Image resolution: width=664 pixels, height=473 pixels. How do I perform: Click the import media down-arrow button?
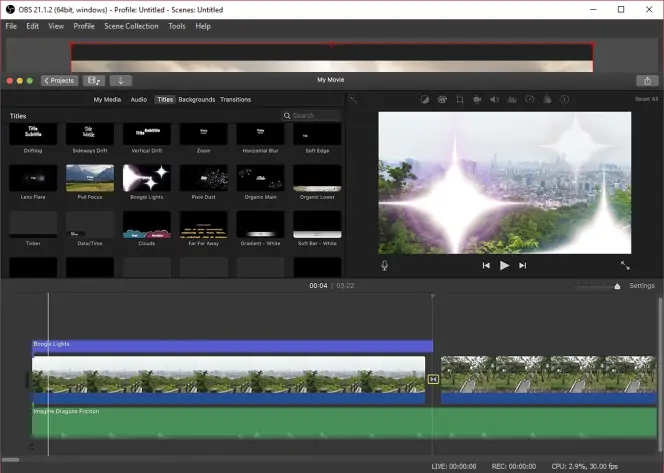coord(121,80)
